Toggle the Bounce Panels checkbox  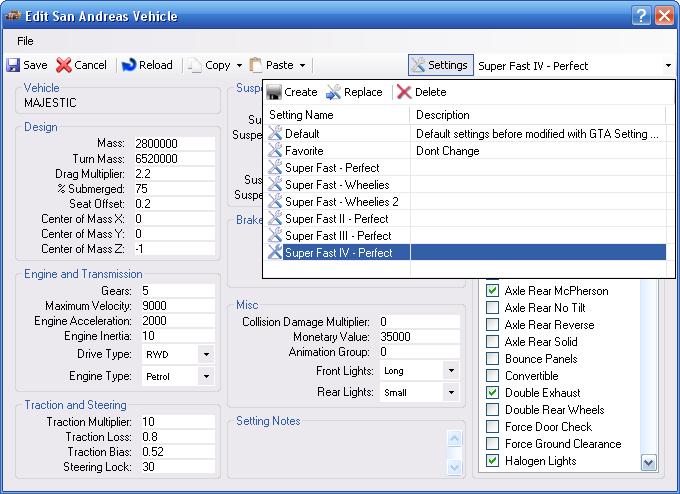[x=492, y=359]
